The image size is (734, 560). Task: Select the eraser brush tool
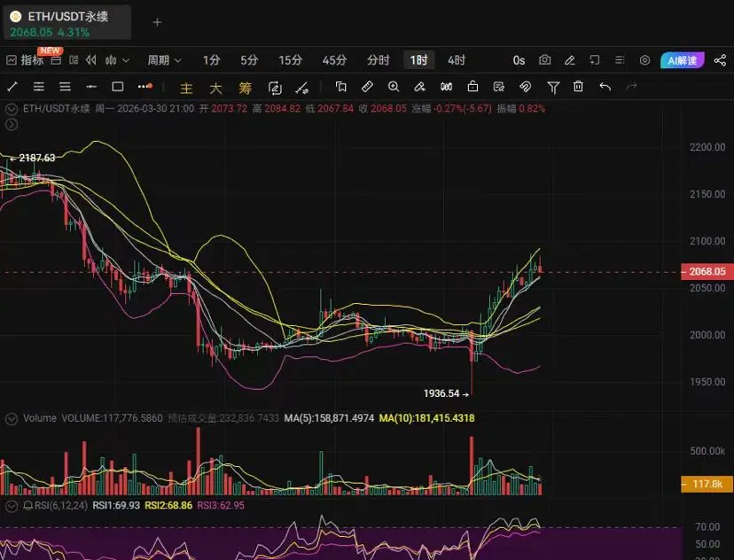coord(420,87)
